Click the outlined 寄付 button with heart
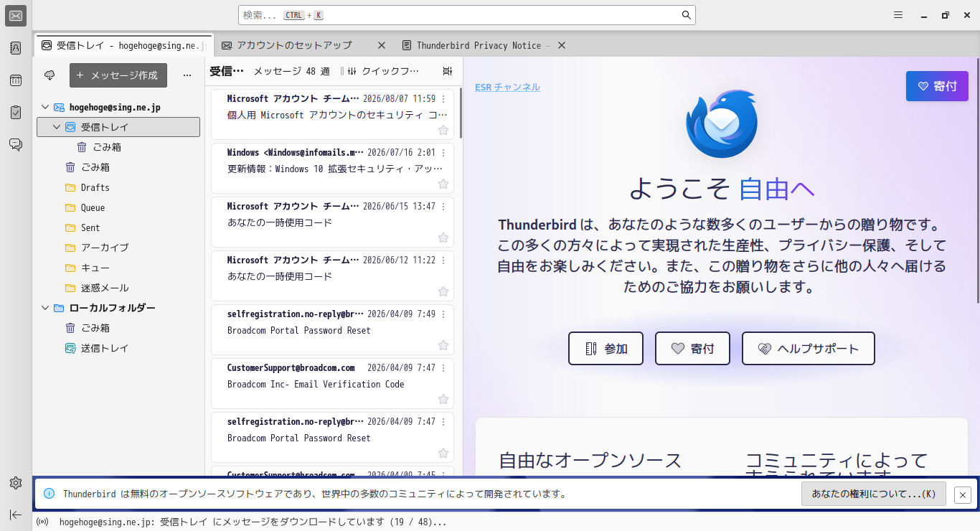The height and width of the screenshot is (531, 980). 692,349
